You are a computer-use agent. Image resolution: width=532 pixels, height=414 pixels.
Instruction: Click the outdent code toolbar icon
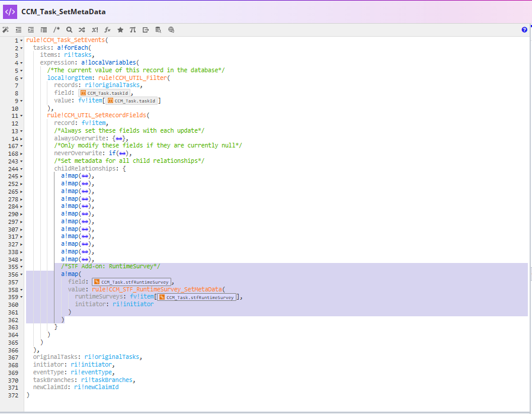[x=18, y=30]
